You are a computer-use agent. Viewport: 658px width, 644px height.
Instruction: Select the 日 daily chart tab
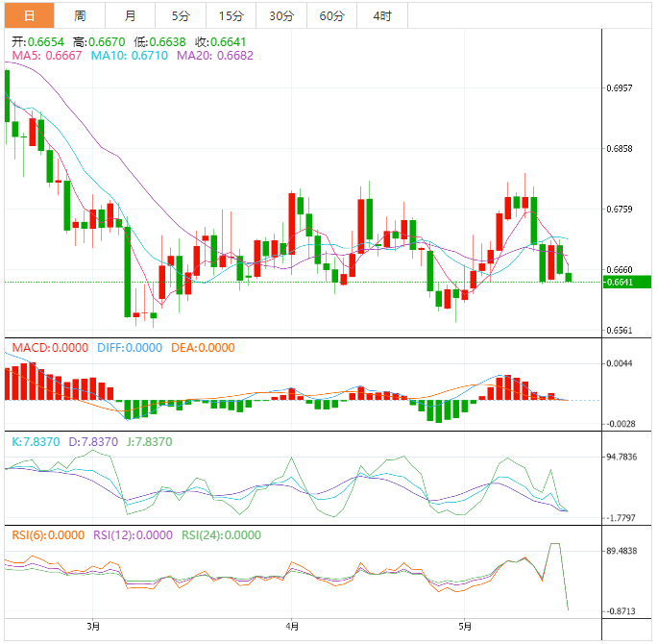coord(29,15)
